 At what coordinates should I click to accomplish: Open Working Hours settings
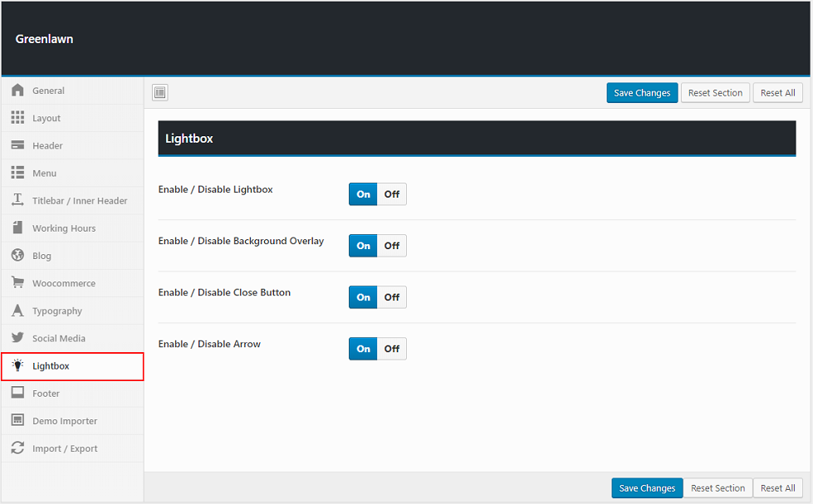[x=64, y=228]
